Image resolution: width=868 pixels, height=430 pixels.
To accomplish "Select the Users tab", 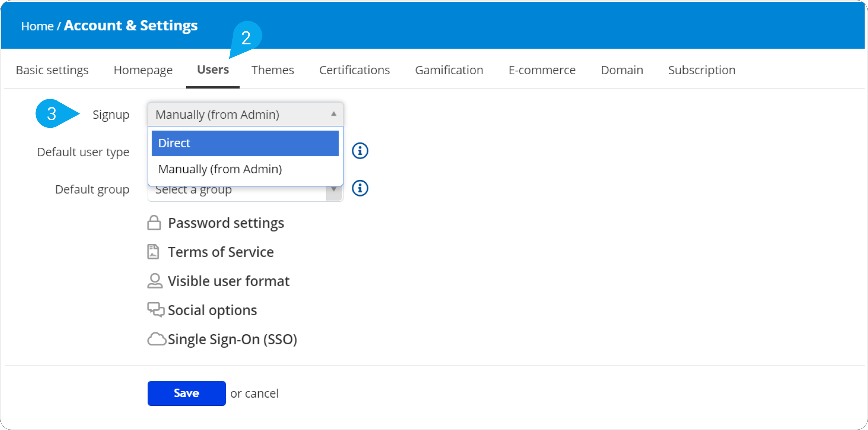I will pos(213,70).
